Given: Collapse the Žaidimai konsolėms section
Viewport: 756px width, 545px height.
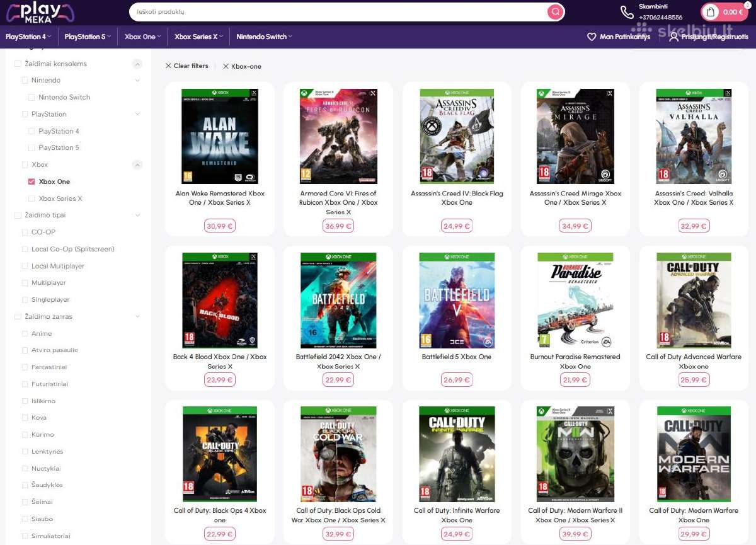Looking at the screenshot, I should click(137, 64).
